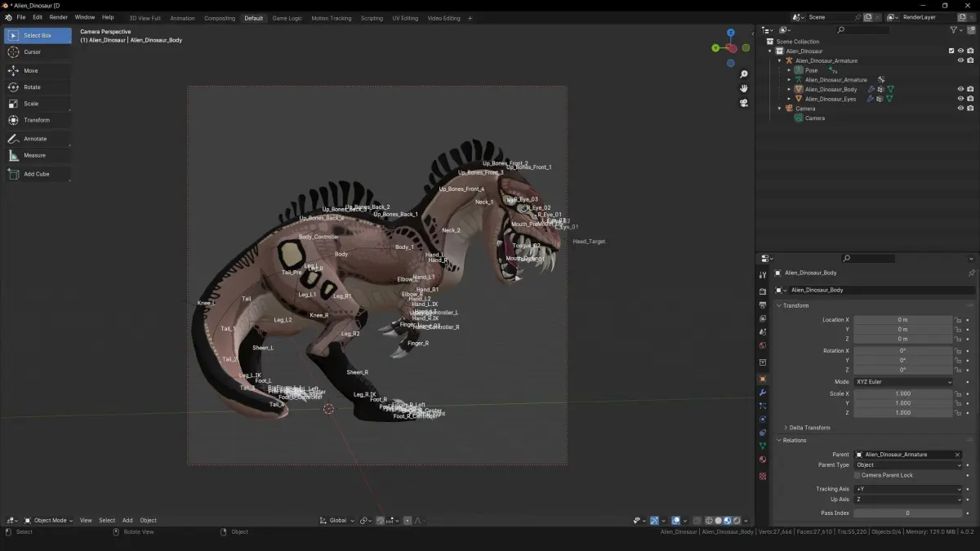This screenshot has width=980, height=551.
Task: Open the viewport View menu
Action: (86, 520)
